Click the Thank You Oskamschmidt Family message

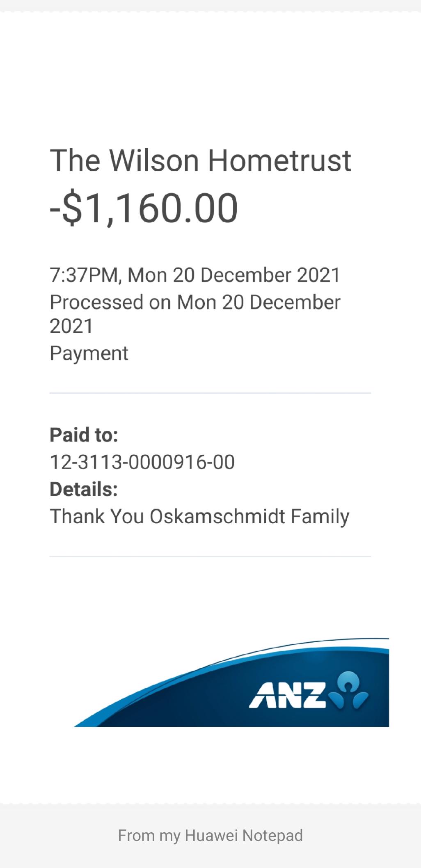coord(199,516)
